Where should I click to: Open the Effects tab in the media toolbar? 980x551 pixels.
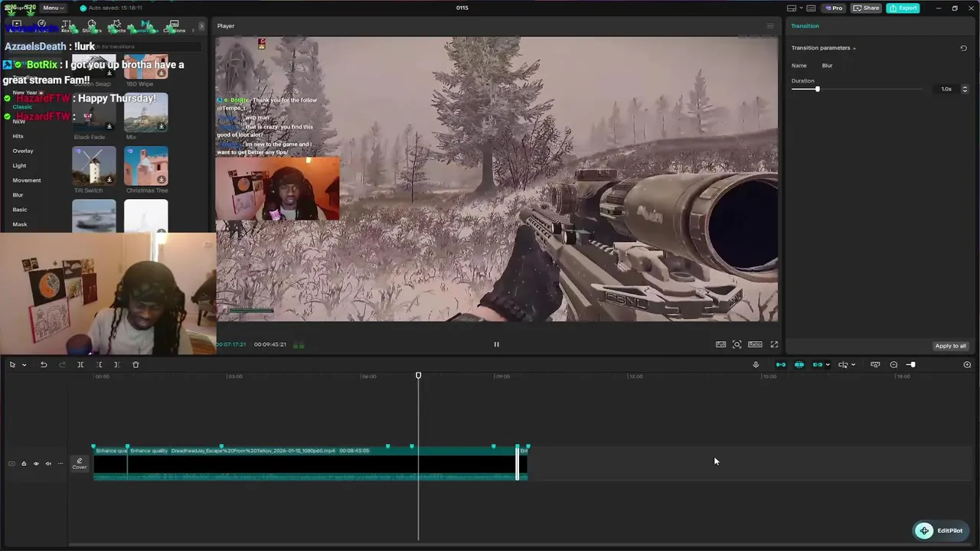116,27
